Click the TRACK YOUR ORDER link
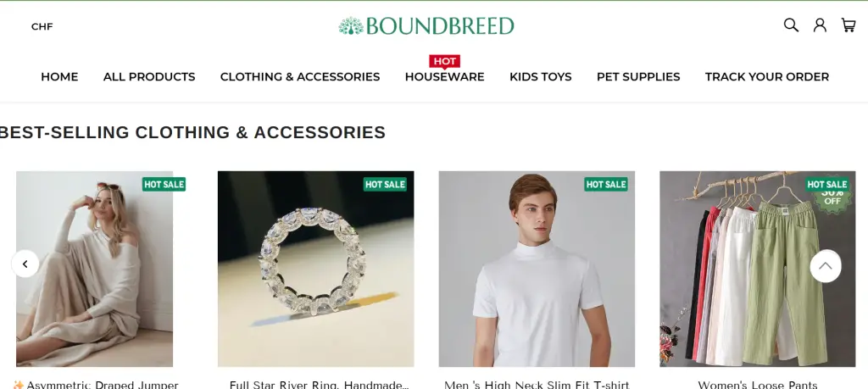 tap(766, 77)
